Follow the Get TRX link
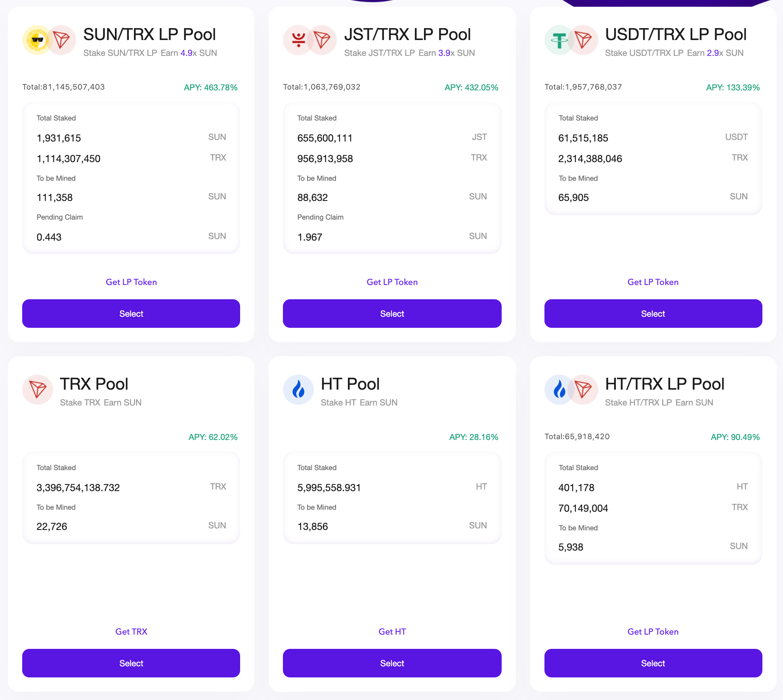Viewport: 783px width, 700px height. [131, 632]
